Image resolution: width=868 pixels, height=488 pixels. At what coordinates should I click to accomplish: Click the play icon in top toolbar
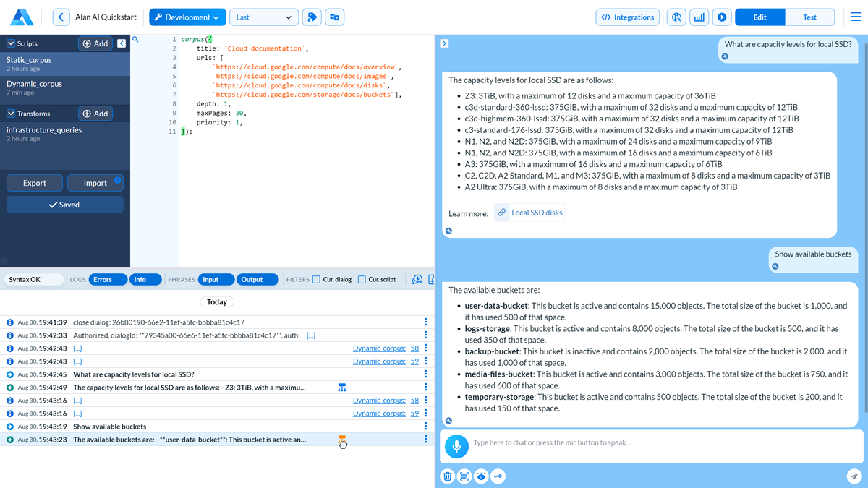(x=721, y=17)
